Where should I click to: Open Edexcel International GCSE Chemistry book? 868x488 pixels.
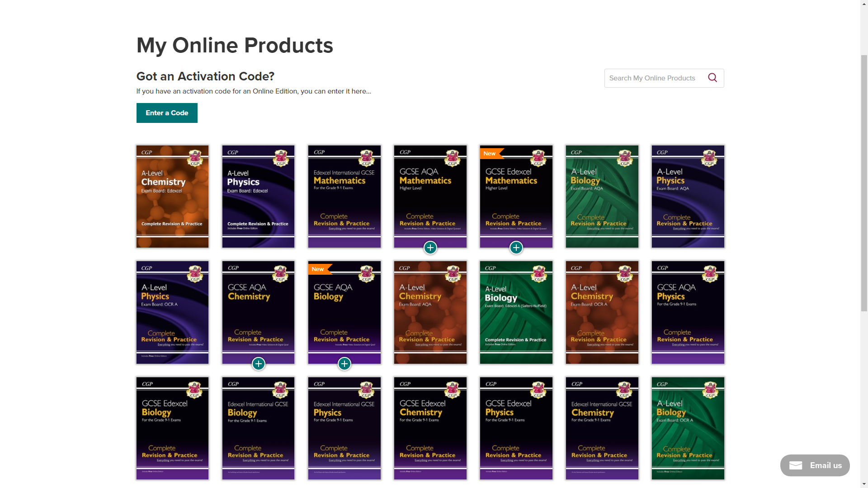click(602, 428)
